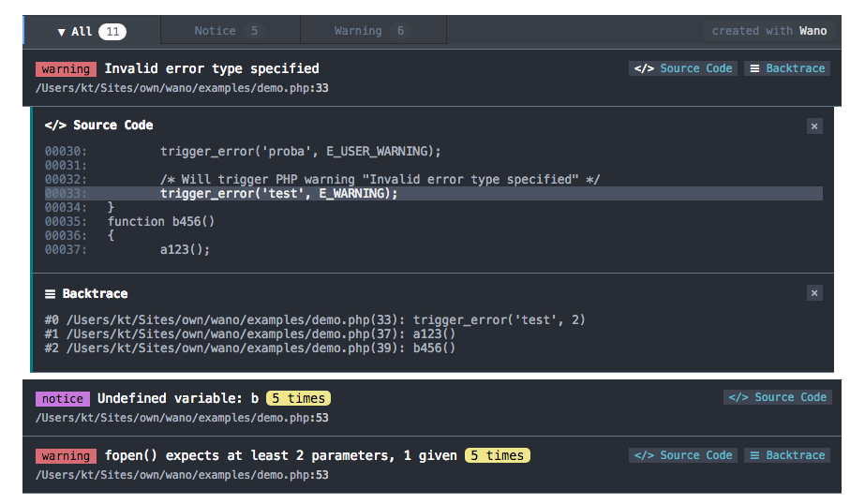Screen dimensions: 850x504
Task: Close the Source Code panel
Action: (814, 126)
